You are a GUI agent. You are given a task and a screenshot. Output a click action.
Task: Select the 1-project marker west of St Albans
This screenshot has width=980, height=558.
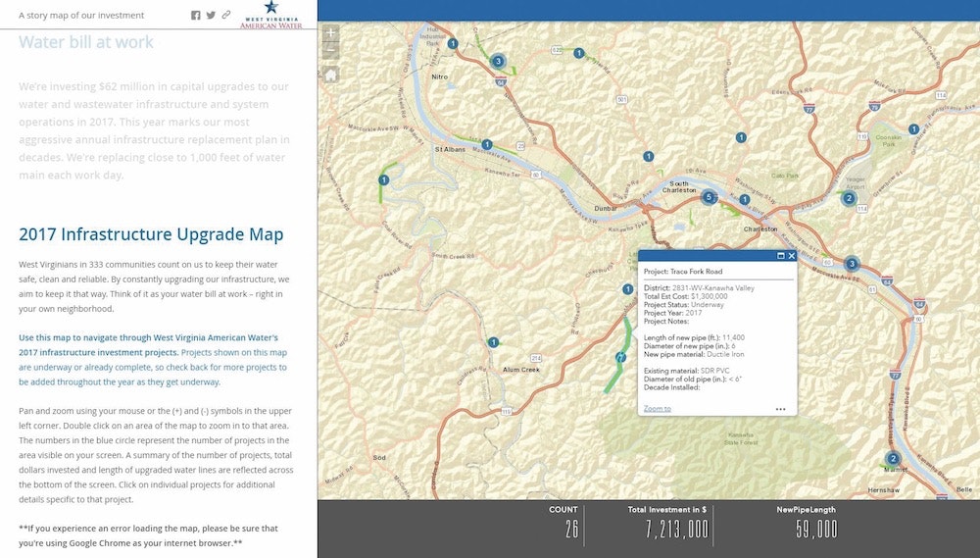(x=384, y=180)
